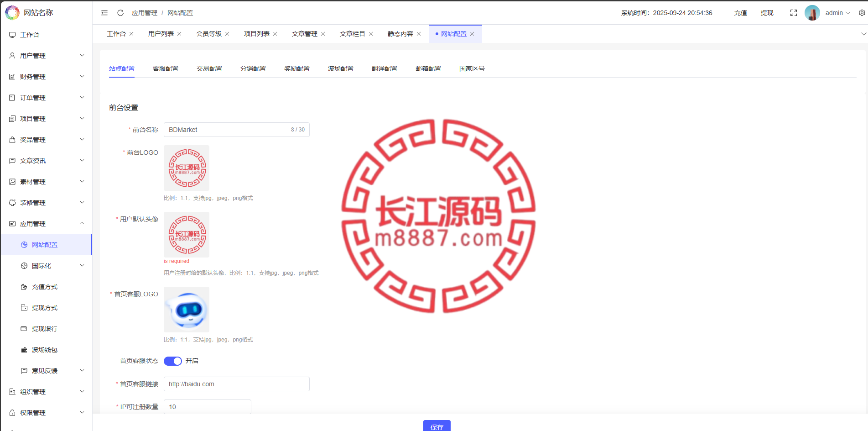Expand the 文章资讯 menu
Image resolution: width=868 pixels, height=431 pixels.
[x=46, y=161]
